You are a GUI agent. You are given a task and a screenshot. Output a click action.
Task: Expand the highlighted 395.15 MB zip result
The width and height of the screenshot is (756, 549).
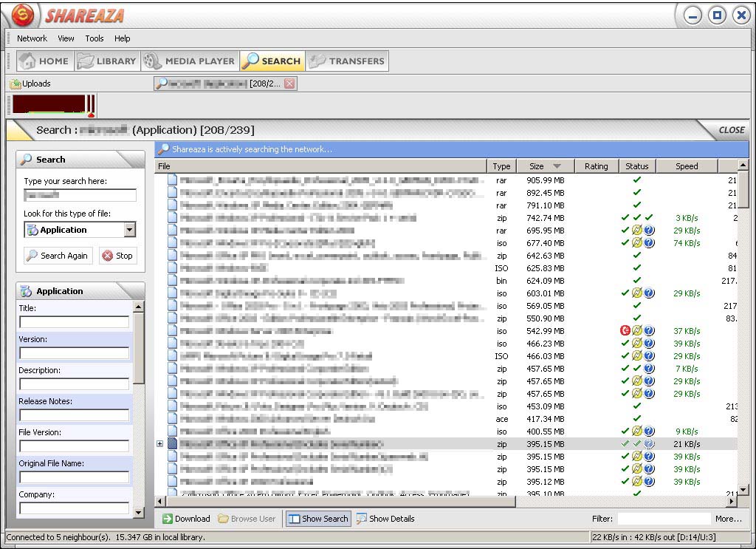(159, 444)
